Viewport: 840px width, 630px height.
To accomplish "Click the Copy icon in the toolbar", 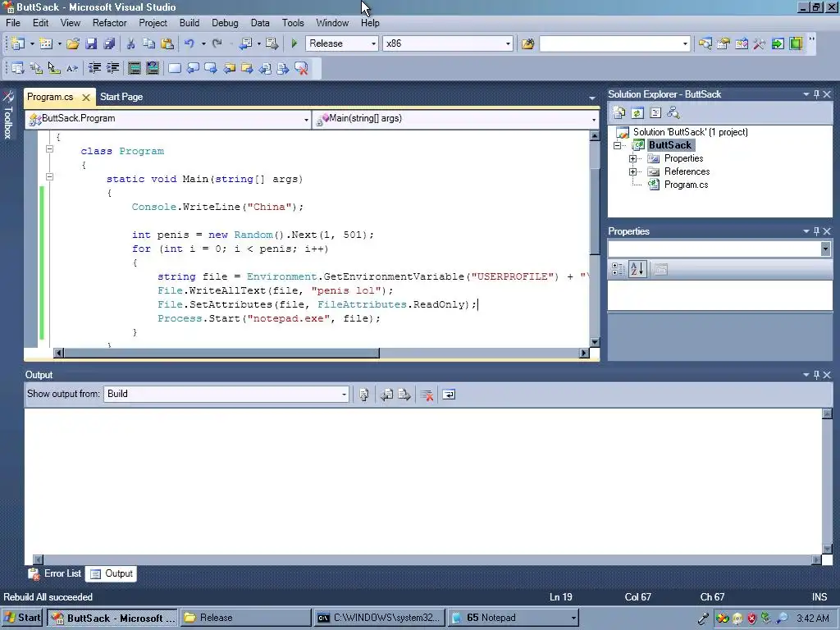I will [x=149, y=44].
